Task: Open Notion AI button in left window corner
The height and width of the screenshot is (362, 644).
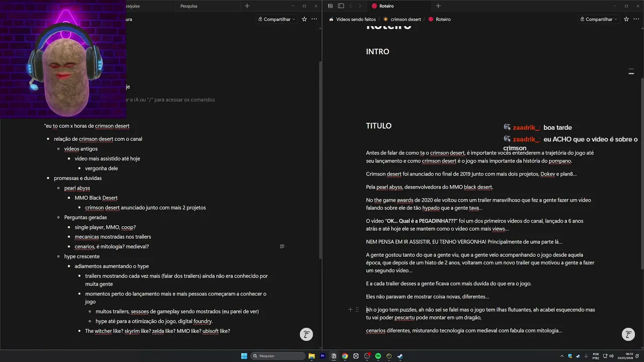Action: tap(306, 334)
